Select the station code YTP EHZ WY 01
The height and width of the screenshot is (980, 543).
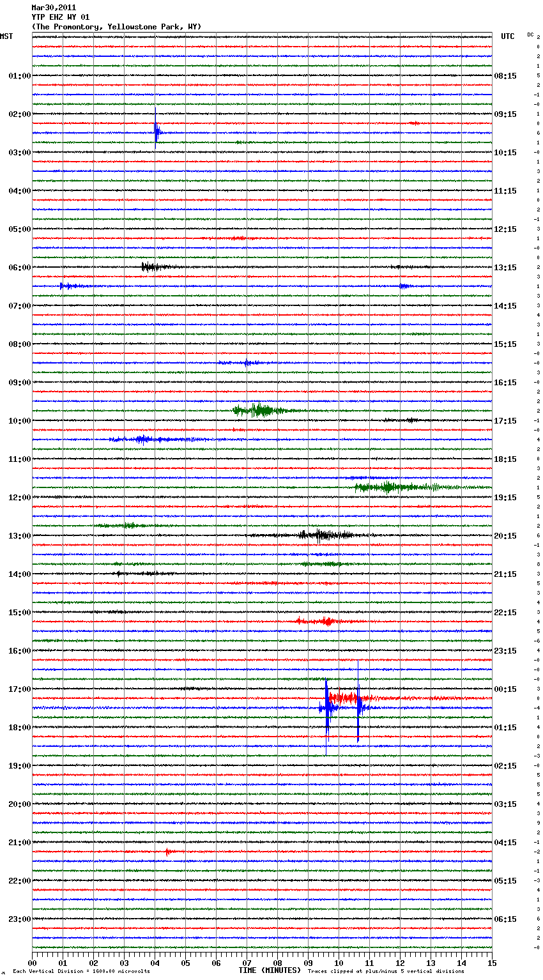coord(61,17)
